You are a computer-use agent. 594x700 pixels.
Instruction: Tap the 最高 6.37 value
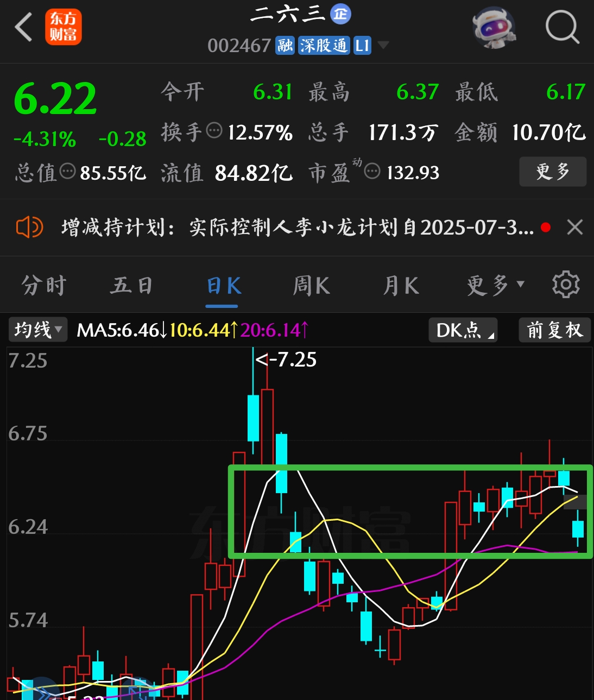(418, 92)
